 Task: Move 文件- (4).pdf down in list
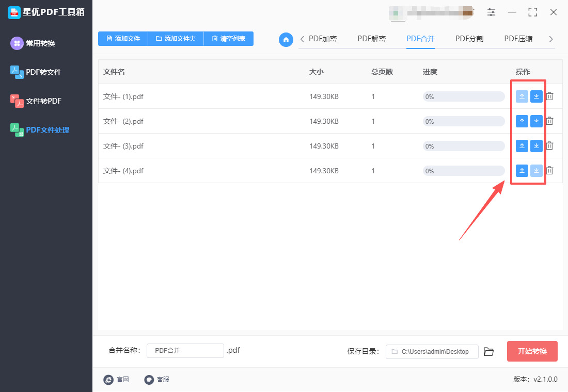536,171
